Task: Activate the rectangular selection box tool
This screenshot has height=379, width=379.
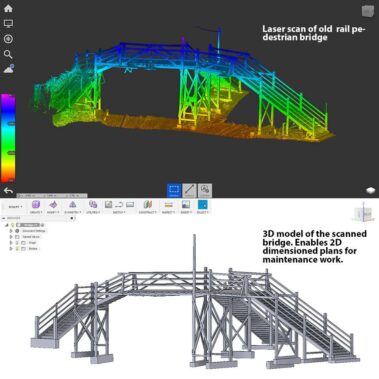Action: (174, 191)
